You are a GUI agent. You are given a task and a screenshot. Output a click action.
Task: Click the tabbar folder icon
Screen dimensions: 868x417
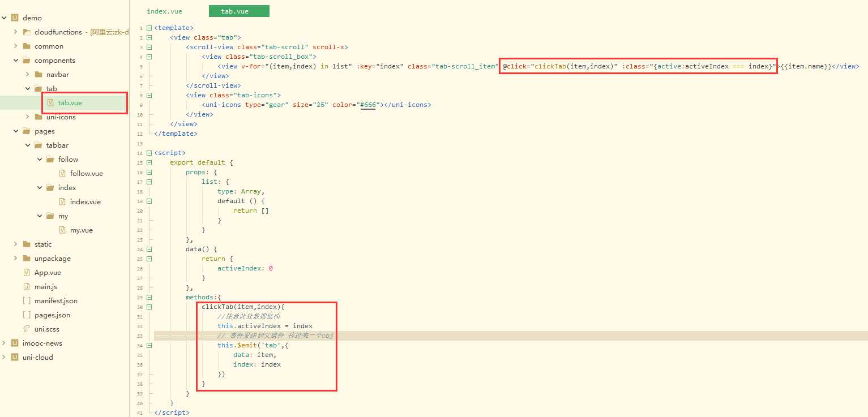pos(38,145)
